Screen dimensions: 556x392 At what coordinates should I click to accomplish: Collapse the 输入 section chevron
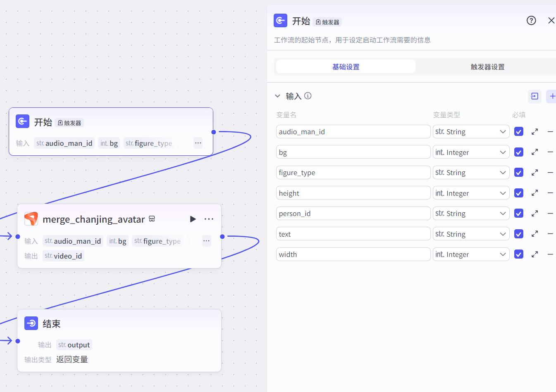pyautogui.click(x=277, y=96)
